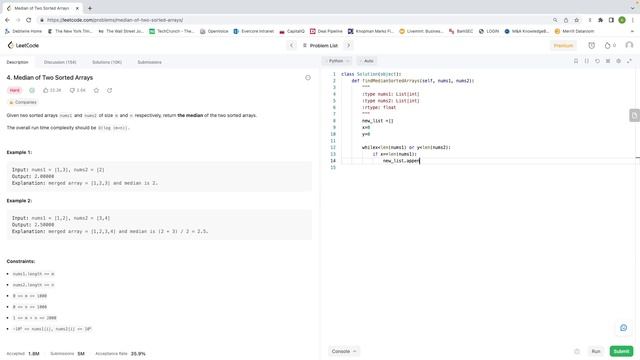The width and height of the screenshot is (640, 360).
Task: Open a new browser tab
Action: pyautogui.click(x=90, y=8)
